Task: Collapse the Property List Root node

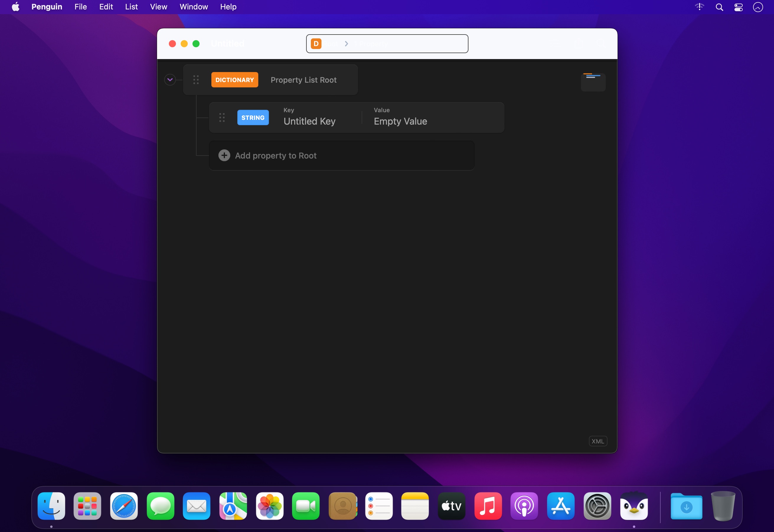Action: coord(170,80)
